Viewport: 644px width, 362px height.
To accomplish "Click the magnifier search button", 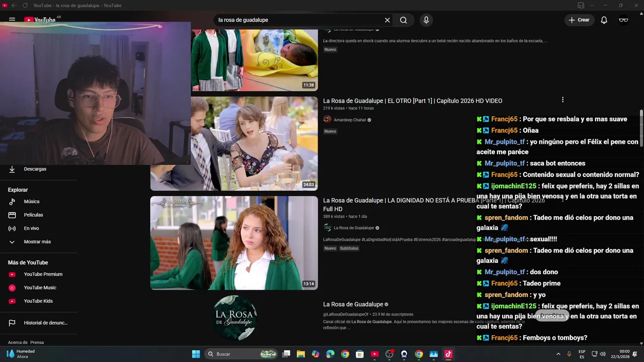I will 404,20.
